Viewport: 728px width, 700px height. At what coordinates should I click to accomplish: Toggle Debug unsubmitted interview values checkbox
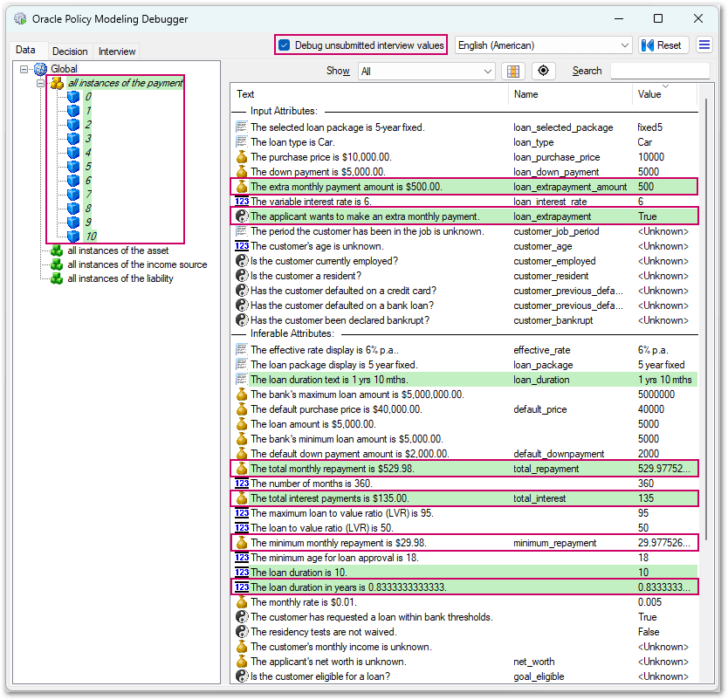click(284, 45)
